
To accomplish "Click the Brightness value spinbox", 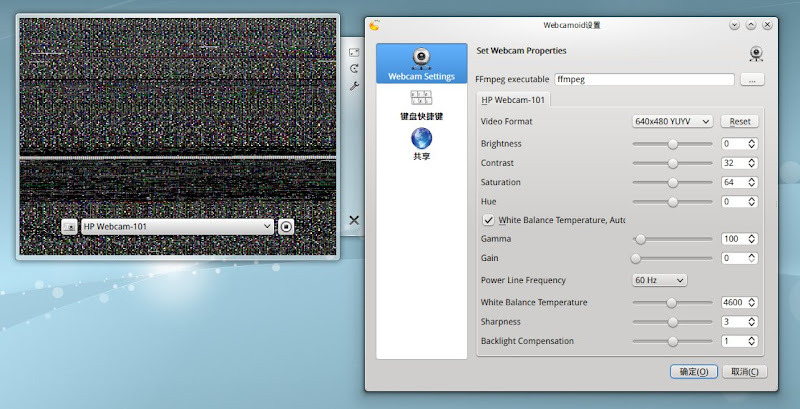I will point(739,144).
